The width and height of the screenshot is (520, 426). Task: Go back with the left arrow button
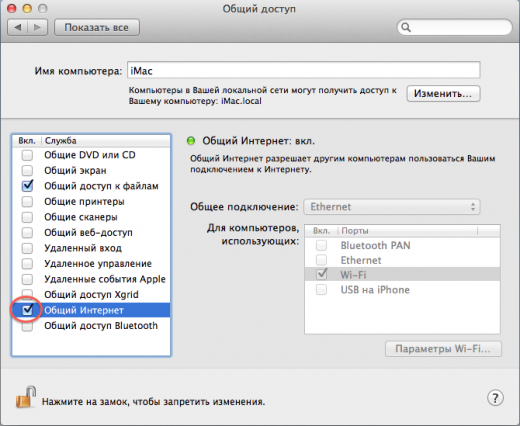tap(18, 27)
